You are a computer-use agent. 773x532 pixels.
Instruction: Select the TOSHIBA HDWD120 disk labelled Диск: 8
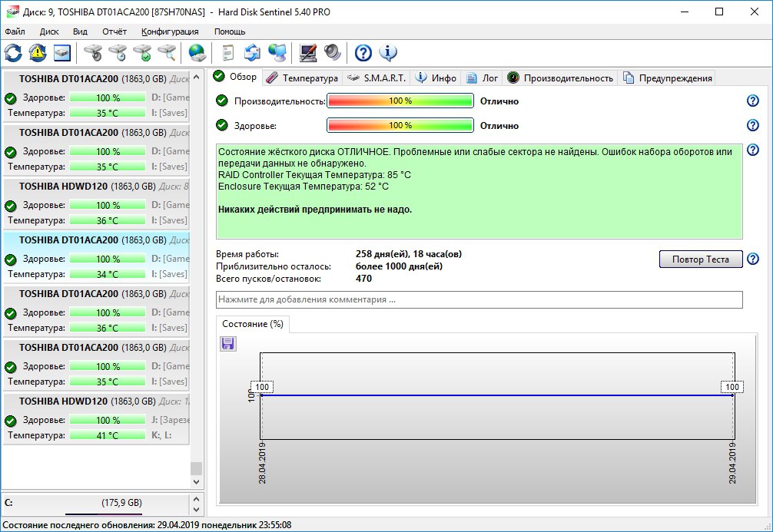tap(97, 203)
